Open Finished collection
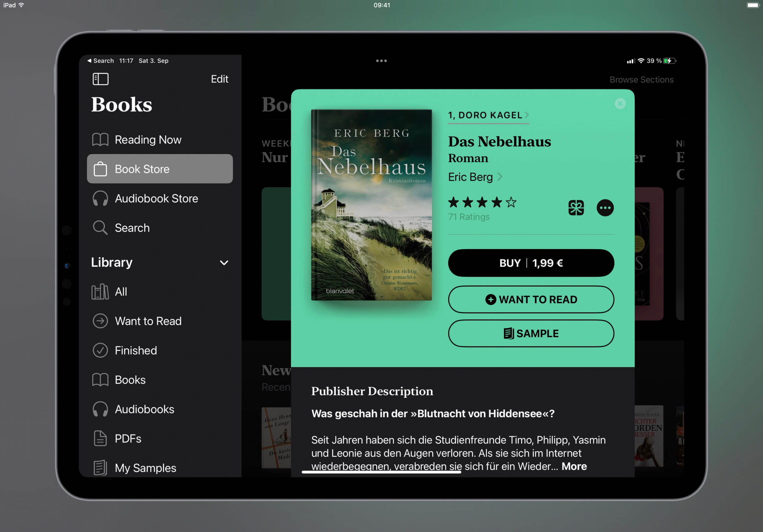Screen dimensions: 763x532 159,350
